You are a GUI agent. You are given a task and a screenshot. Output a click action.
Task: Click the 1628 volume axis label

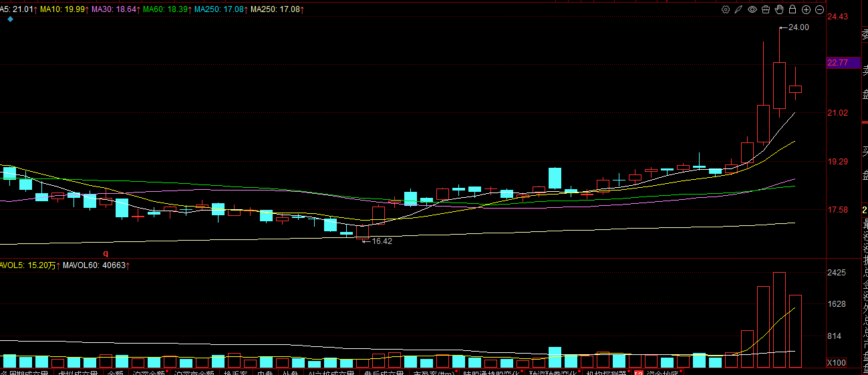click(x=837, y=304)
